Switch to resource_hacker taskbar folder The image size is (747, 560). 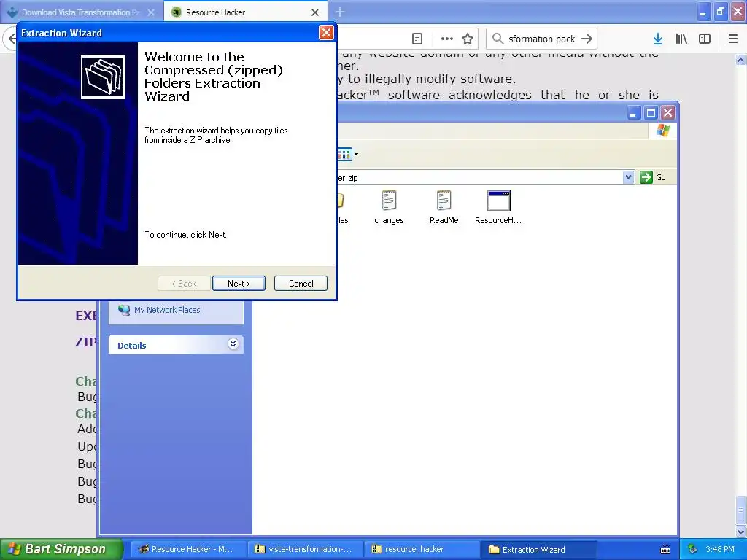pos(422,549)
